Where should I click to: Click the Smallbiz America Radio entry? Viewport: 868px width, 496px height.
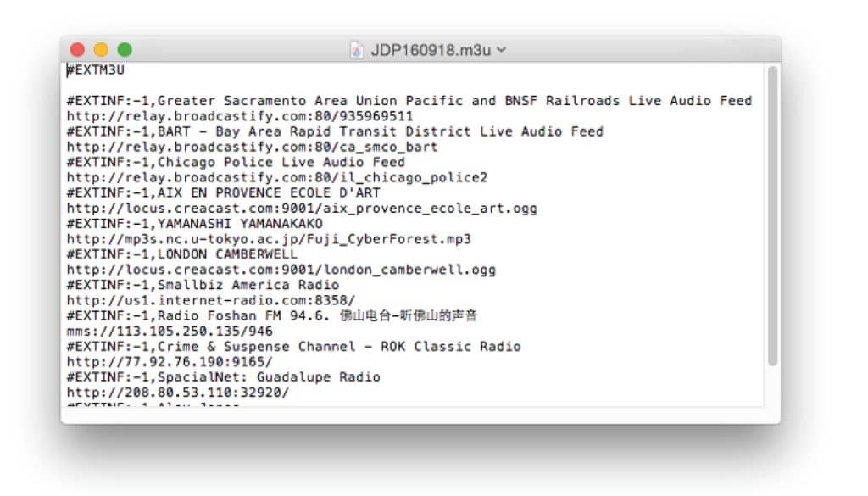[203, 286]
